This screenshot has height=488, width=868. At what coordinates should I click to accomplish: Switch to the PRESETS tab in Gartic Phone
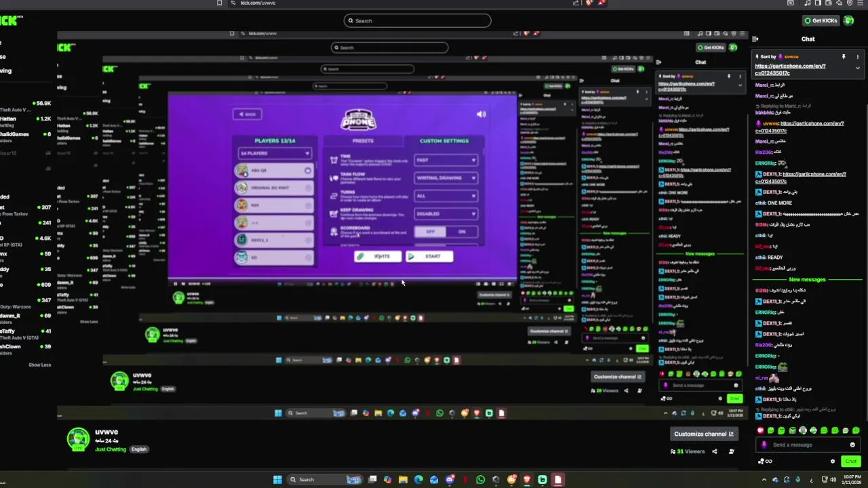[x=363, y=141]
